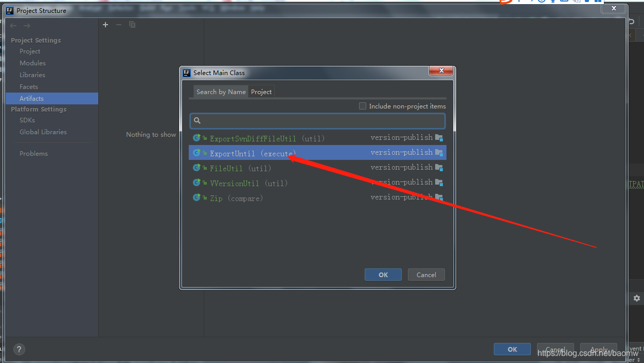This screenshot has height=363, width=644.
Task: Click the back navigation arrow
Action: tap(13, 26)
